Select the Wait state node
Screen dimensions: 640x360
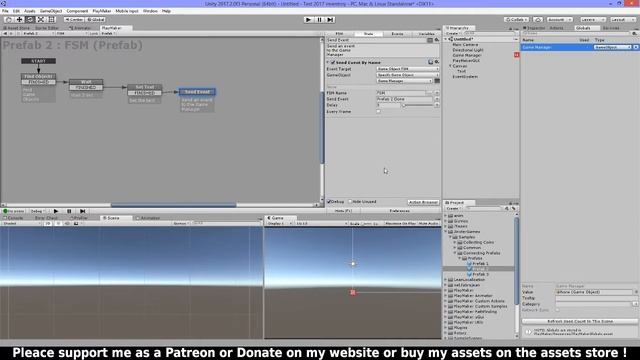click(86, 82)
